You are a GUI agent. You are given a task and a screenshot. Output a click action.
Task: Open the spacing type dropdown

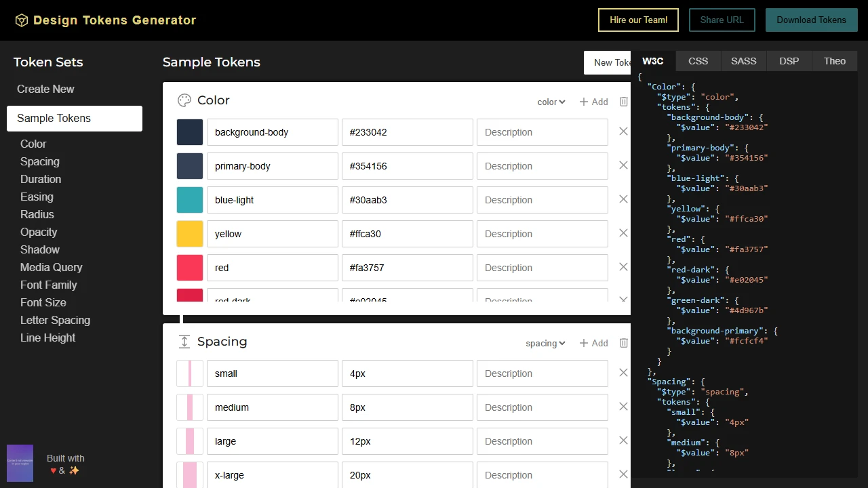click(545, 343)
